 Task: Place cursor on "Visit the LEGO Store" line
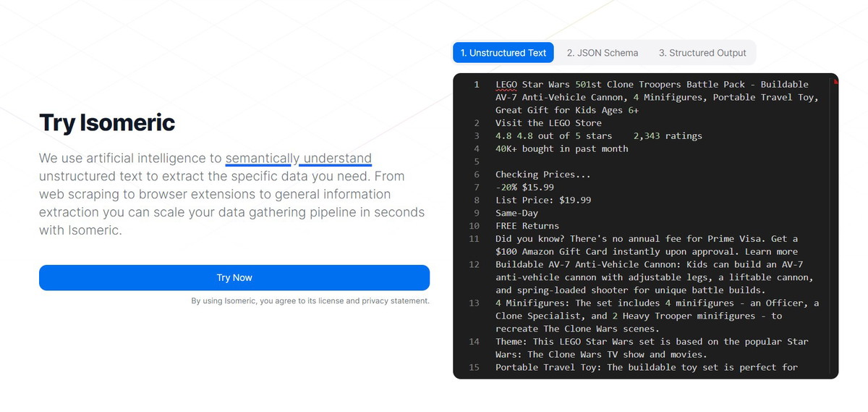tap(548, 123)
